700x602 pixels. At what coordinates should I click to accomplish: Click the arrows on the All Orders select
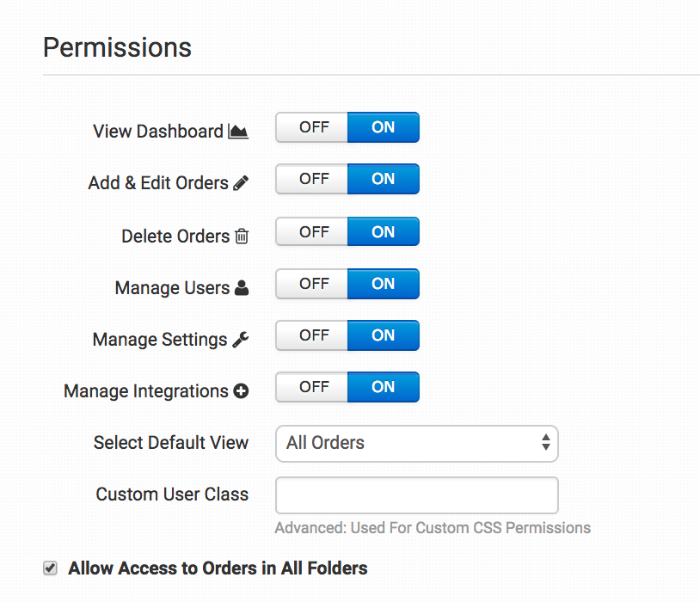click(545, 444)
